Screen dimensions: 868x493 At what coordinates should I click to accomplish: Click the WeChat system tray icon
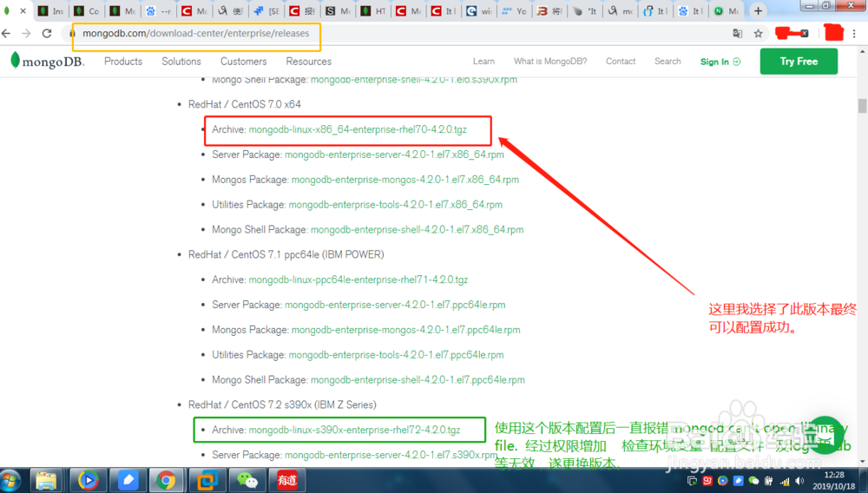(x=753, y=481)
